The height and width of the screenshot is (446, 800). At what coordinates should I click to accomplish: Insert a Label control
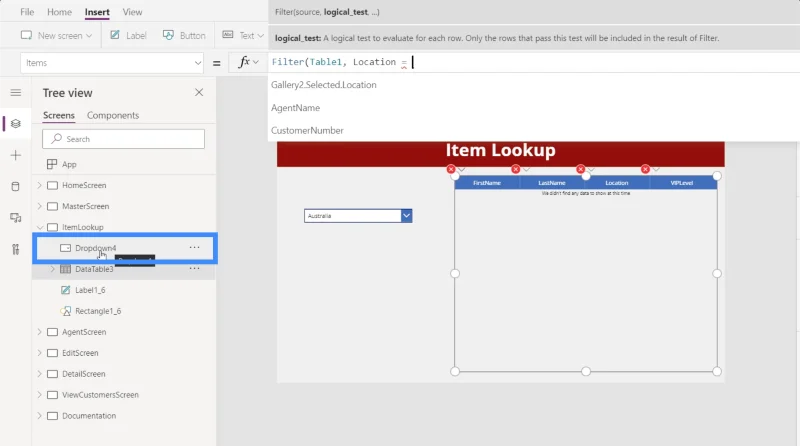click(x=129, y=35)
